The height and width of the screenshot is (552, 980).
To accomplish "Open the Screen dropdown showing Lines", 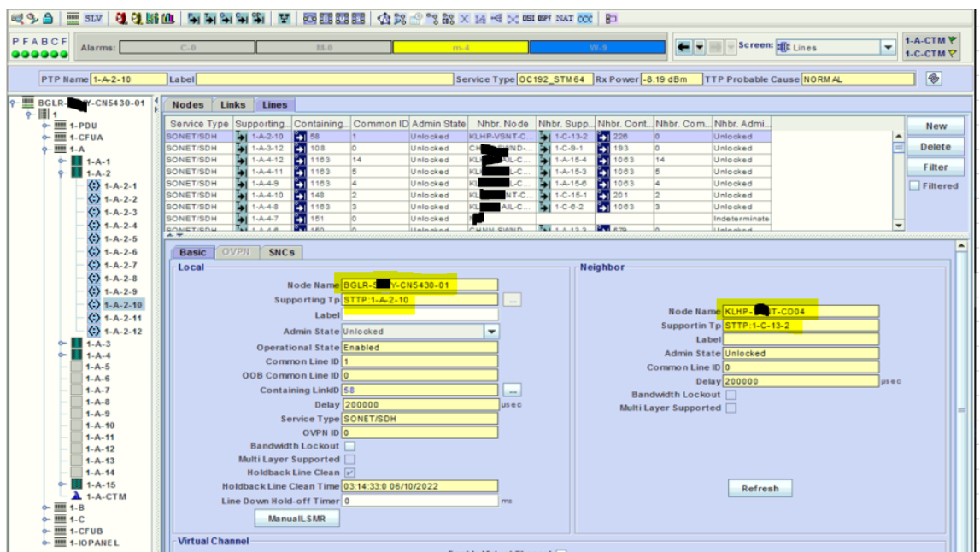I will [888, 48].
